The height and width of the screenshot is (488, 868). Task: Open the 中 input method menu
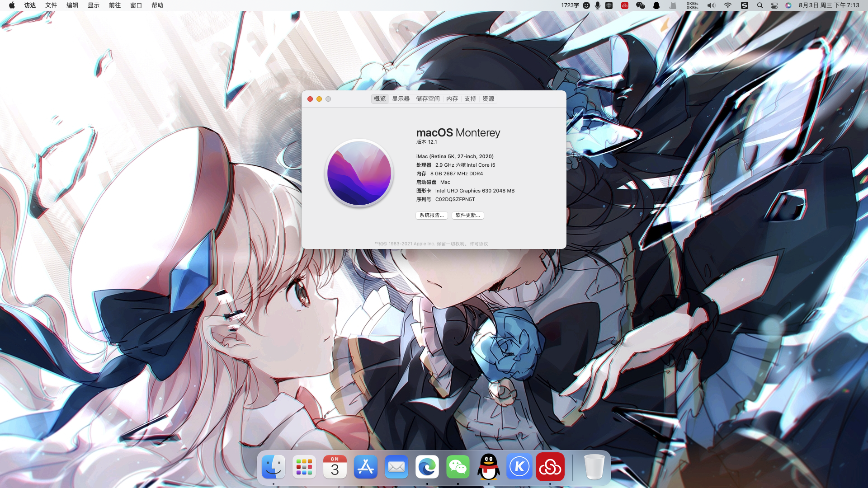pyautogui.click(x=609, y=5)
